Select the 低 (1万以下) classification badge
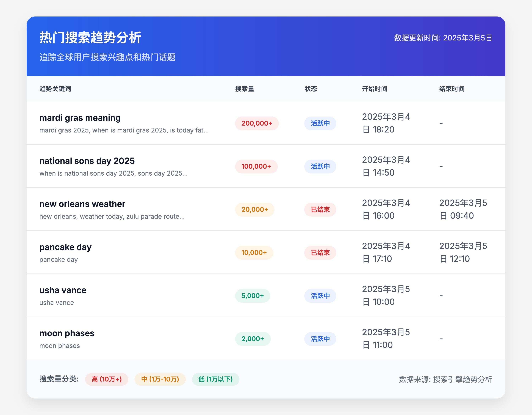Screen dimensions: 532x415 tap(215, 379)
